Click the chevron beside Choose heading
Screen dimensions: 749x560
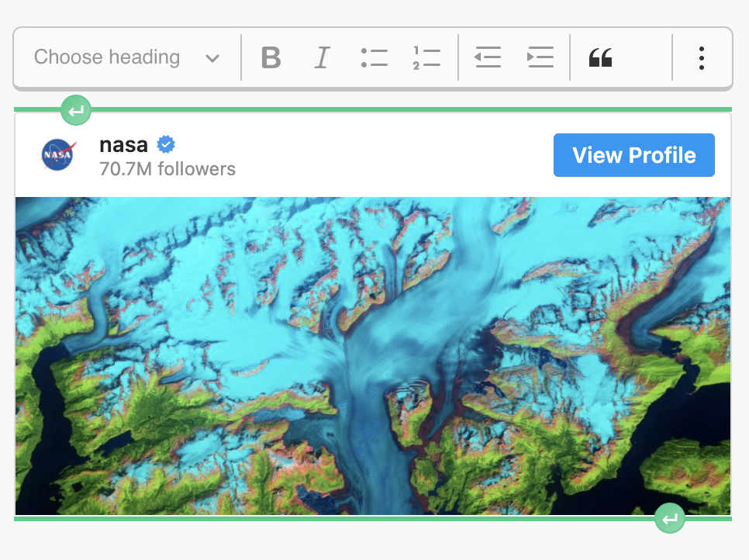[x=213, y=57]
